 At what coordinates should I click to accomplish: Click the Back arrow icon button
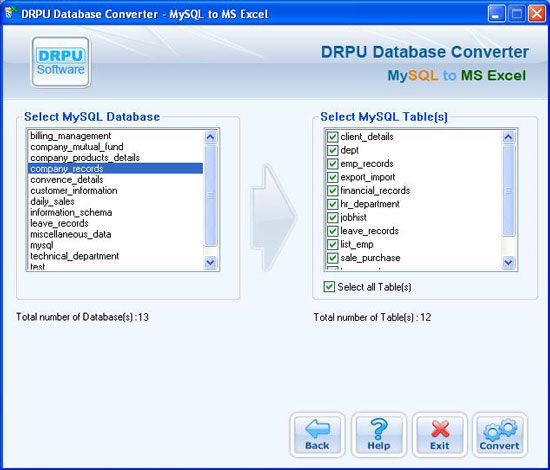(317, 435)
